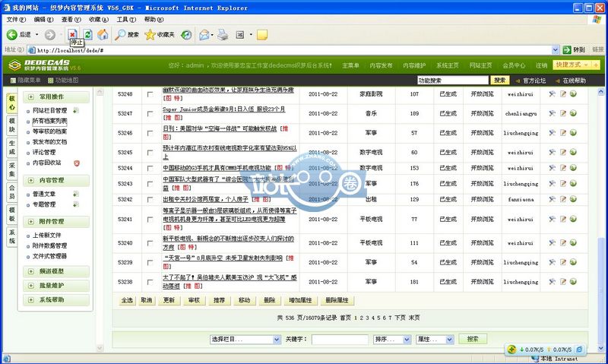This screenshot has width=608, height=364.
Task: Tick the checkbox for article 53247
Action: tap(150, 113)
